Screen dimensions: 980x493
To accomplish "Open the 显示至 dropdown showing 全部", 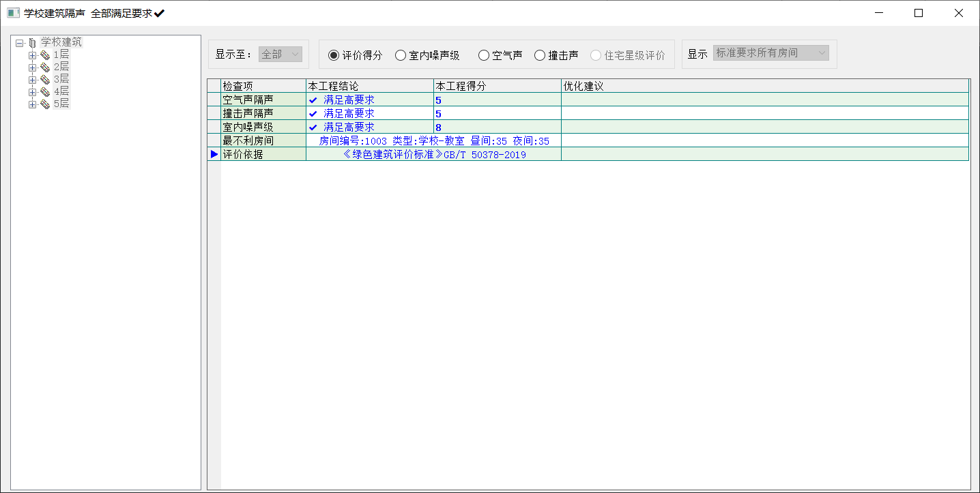I will 280,54.
